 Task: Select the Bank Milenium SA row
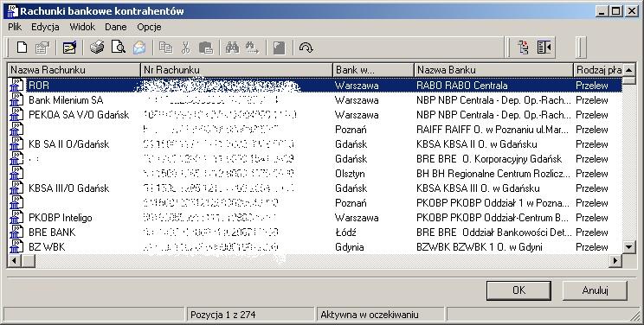click(315, 100)
